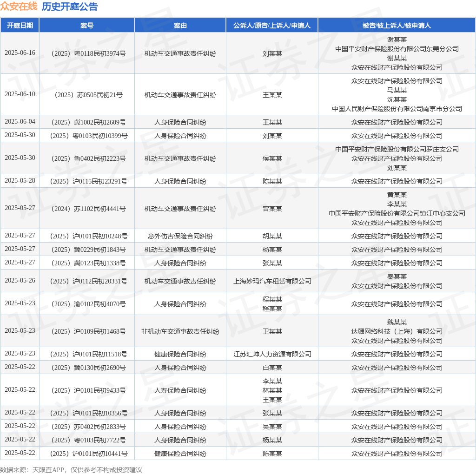This screenshot has width=476, height=474.
Task: Click plaintiff 曾某某
Action: click(x=272, y=209)
